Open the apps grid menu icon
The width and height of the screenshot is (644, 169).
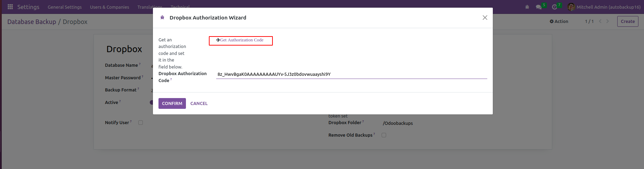pyautogui.click(x=10, y=7)
